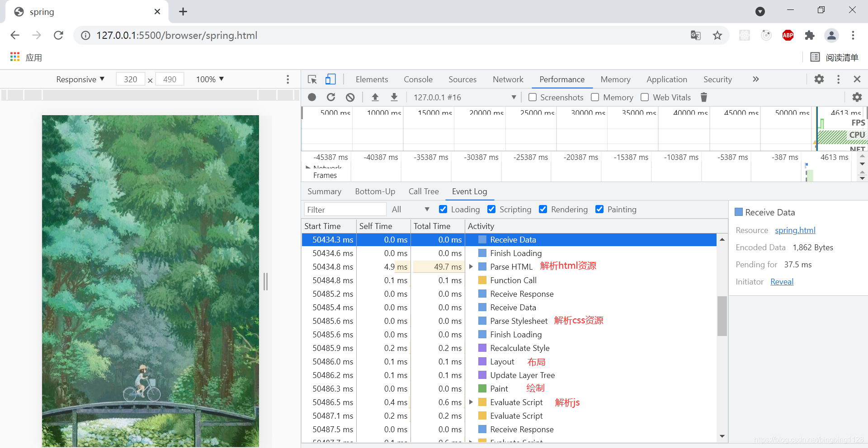
Task: Click the event log Filter field
Action: [x=345, y=210]
